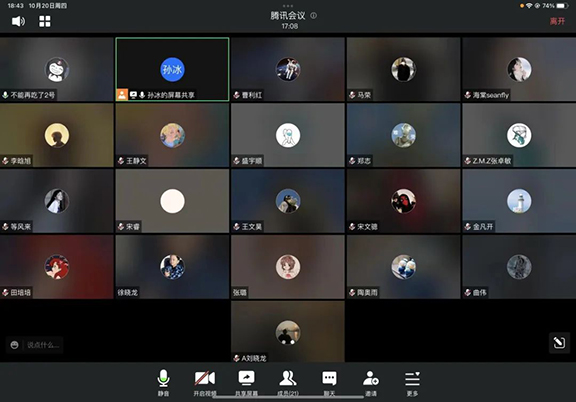Leave the meeting with 离开
The width and height of the screenshot is (576, 402).
[557, 21]
